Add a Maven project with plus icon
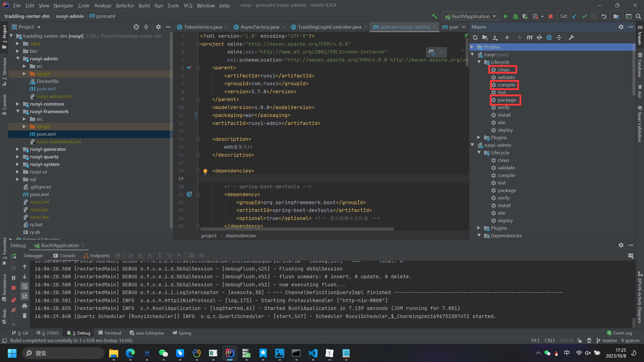The image size is (644, 362). point(507,37)
